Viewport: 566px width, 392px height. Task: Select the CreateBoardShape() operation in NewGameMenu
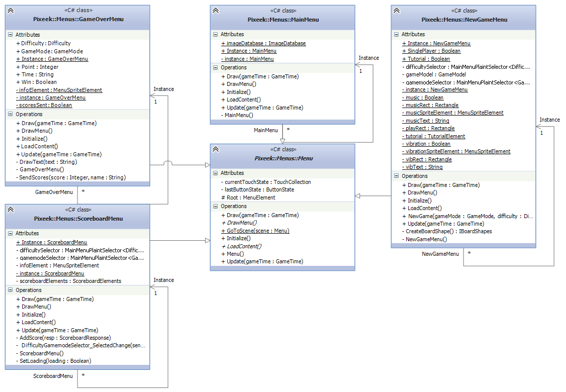coord(449,231)
